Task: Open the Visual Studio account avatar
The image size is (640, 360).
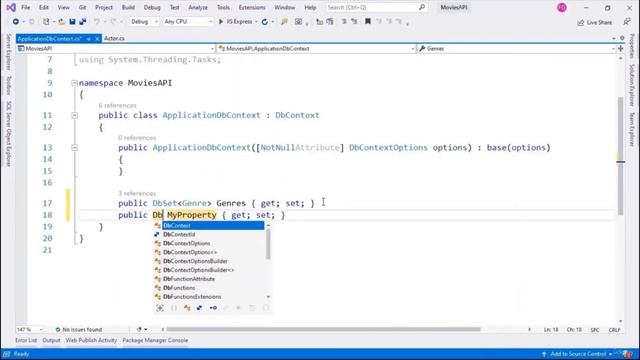Action: click(562, 7)
